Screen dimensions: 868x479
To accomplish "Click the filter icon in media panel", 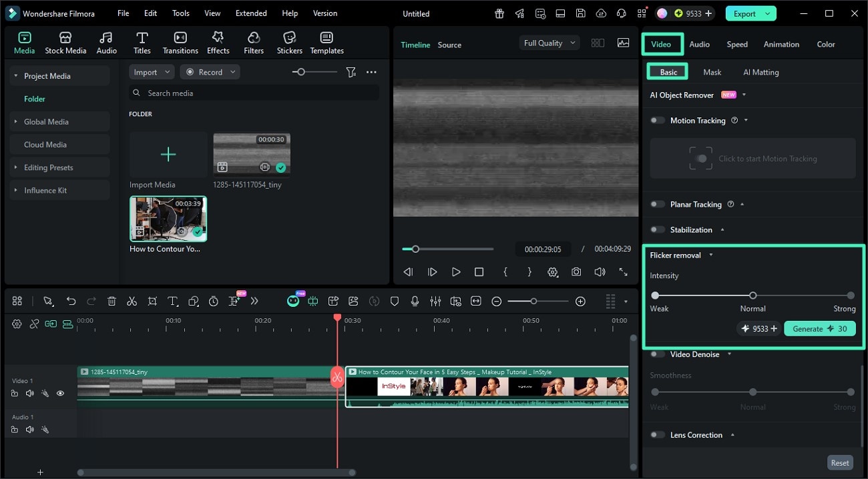I will pyautogui.click(x=351, y=72).
